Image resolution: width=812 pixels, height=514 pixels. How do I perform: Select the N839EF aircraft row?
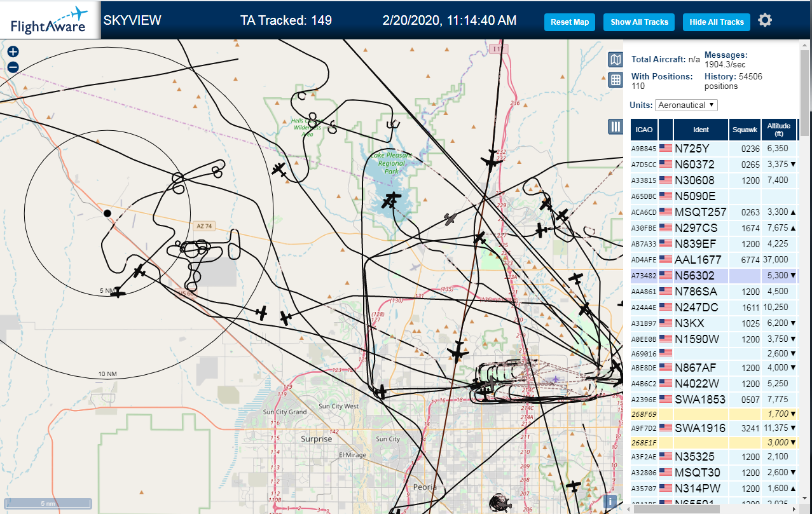(715, 244)
